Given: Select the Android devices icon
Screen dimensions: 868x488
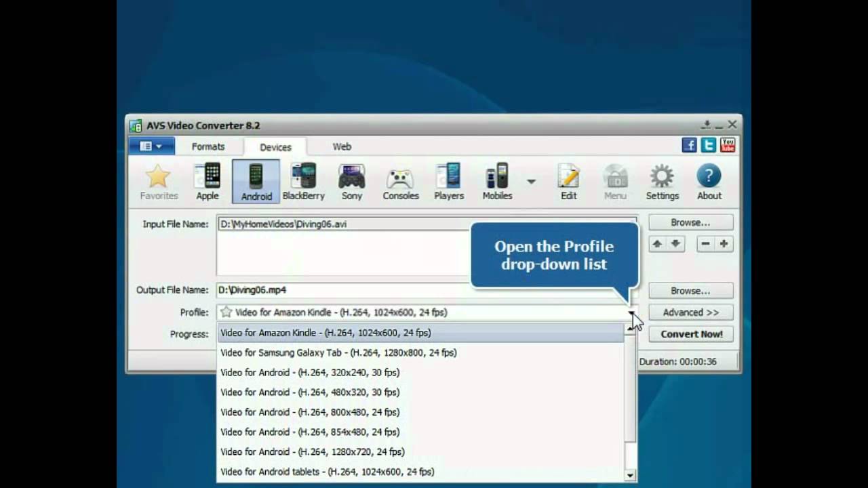Looking at the screenshot, I should click(x=256, y=182).
